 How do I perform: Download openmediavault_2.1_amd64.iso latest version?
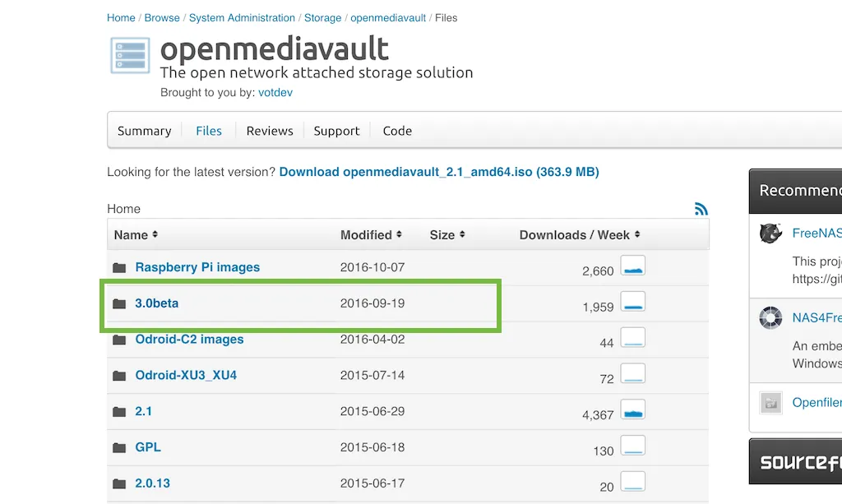[439, 172]
